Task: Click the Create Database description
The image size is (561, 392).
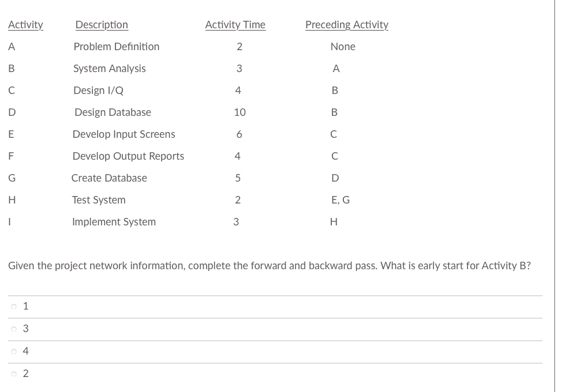Action: (110, 178)
